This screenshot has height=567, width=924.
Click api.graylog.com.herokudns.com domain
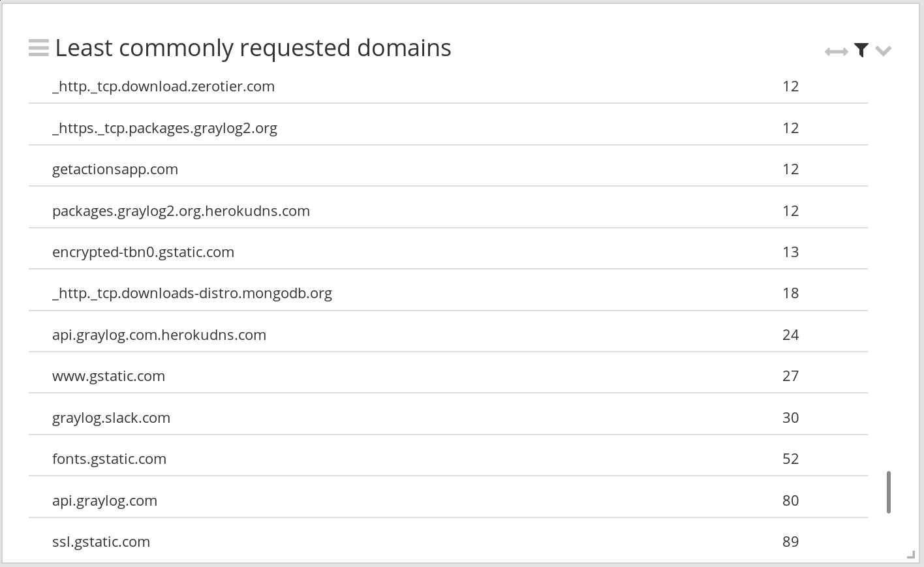click(x=159, y=335)
